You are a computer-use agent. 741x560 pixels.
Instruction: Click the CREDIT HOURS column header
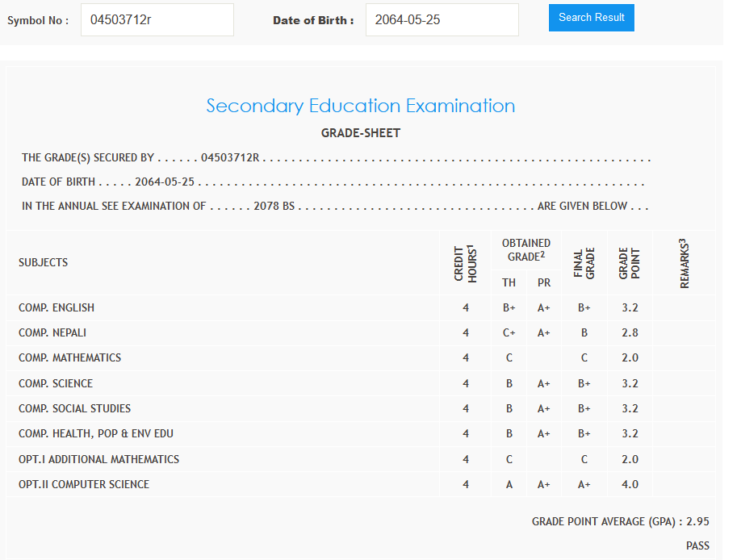coord(466,263)
